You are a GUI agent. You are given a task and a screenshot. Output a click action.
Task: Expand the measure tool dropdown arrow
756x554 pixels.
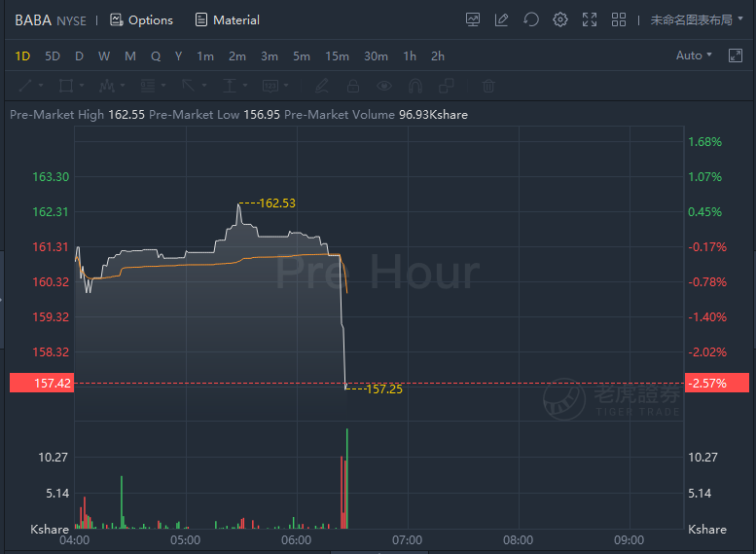[245, 86]
